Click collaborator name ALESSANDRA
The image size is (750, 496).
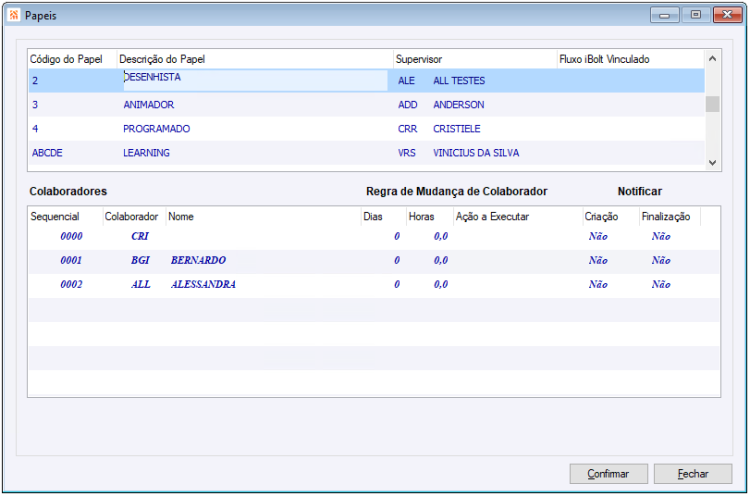tap(203, 284)
